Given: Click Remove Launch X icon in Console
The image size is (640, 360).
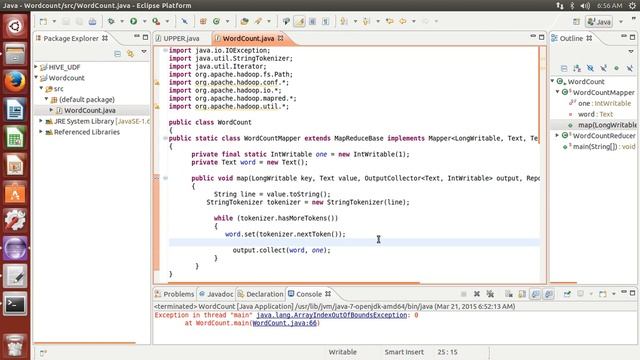Looking at the screenshot, I should tap(477, 294).
